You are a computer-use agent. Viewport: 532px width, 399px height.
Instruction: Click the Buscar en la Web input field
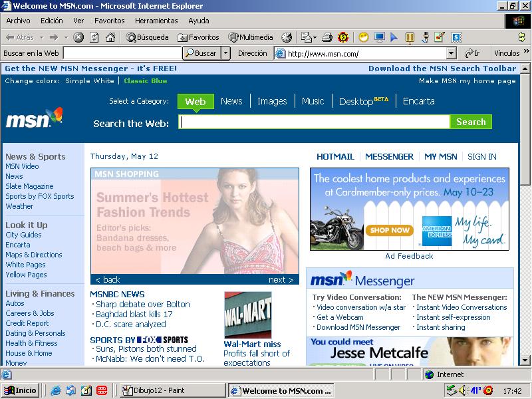click(122, 53)
